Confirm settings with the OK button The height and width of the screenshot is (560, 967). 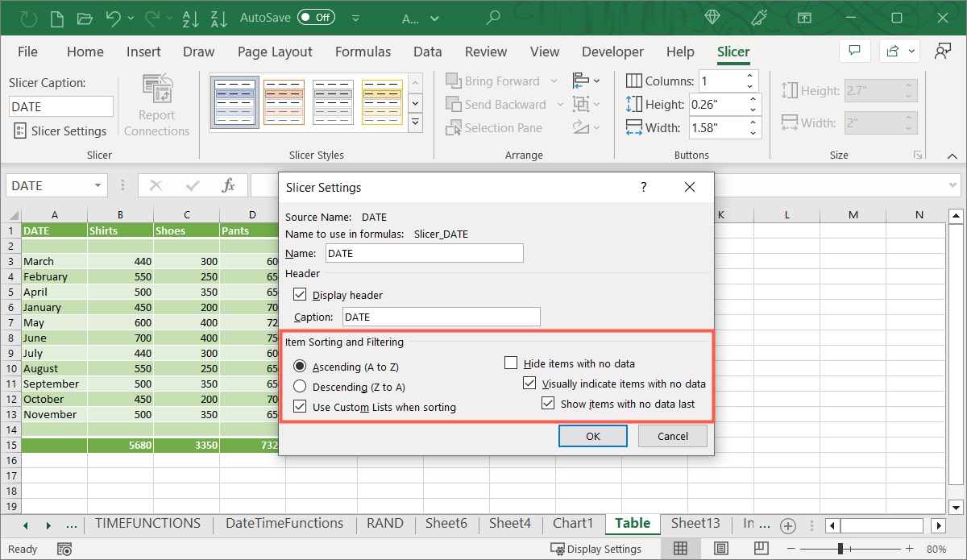[592, 435]
